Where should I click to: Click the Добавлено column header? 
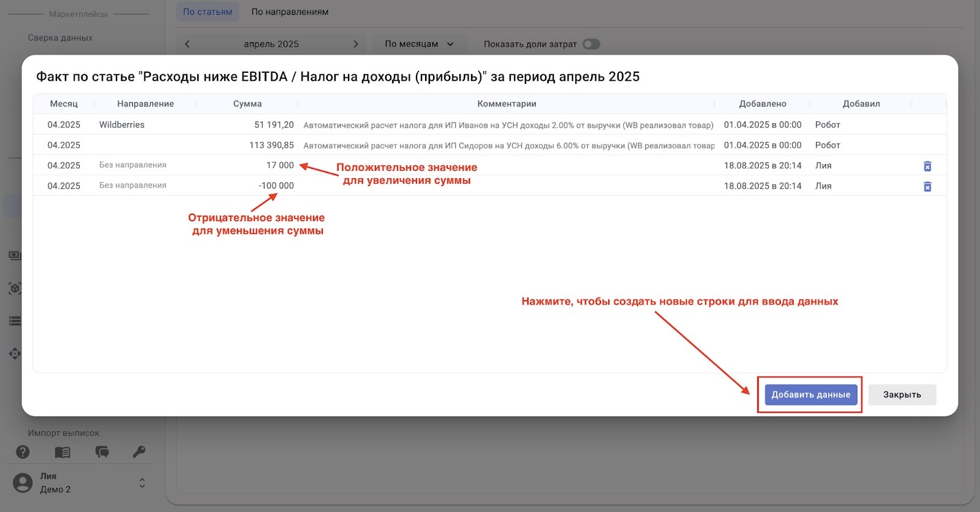click(x=762, y=104)
